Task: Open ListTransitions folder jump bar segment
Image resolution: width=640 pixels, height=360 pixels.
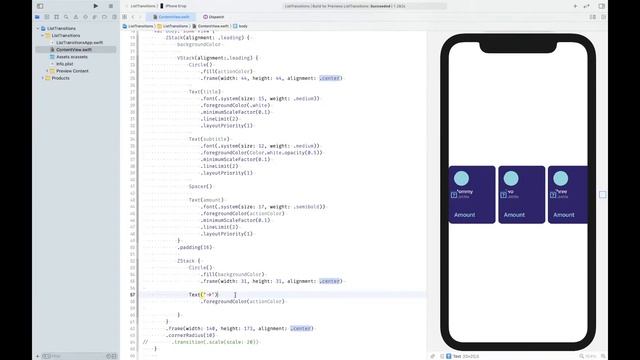Action: [x=173, y=26]
